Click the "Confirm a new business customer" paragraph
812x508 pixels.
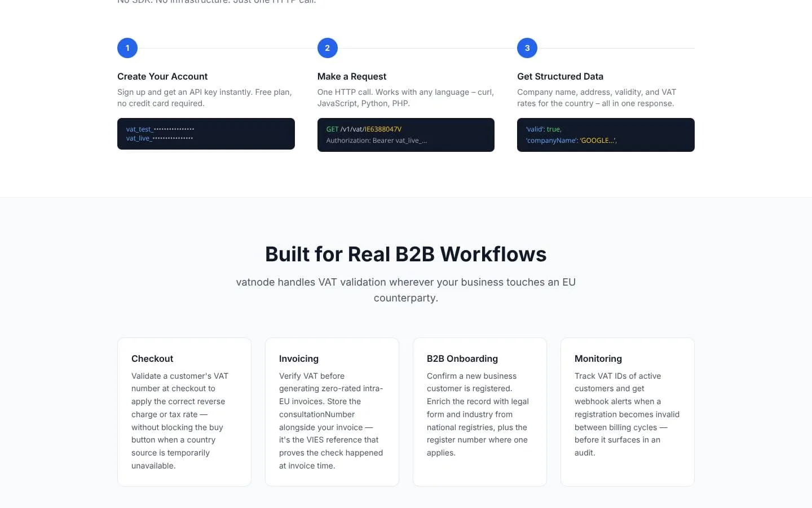(x=478, y=414)
